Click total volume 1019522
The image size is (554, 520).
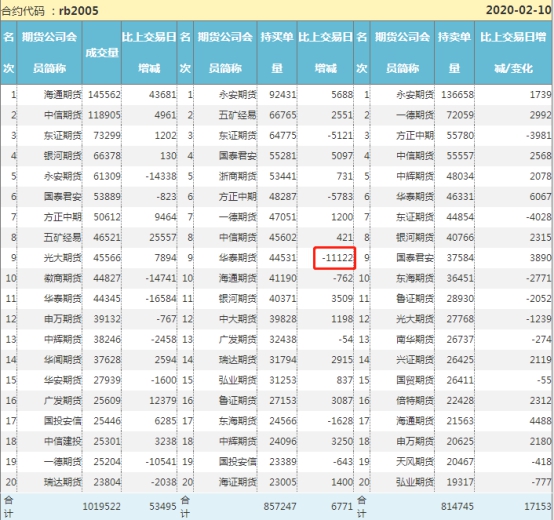102,507
